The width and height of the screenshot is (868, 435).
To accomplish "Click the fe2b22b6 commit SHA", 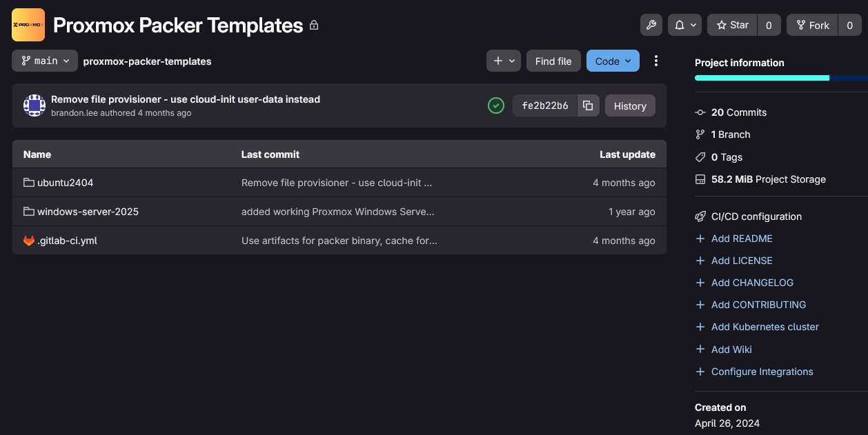I will (545, 105).
